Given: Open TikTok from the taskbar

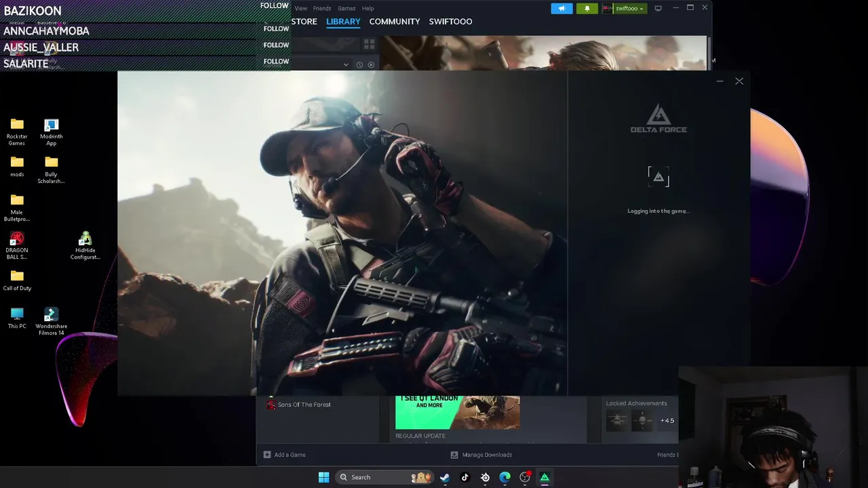Looking at the screenshot, I should click(465, 477).
